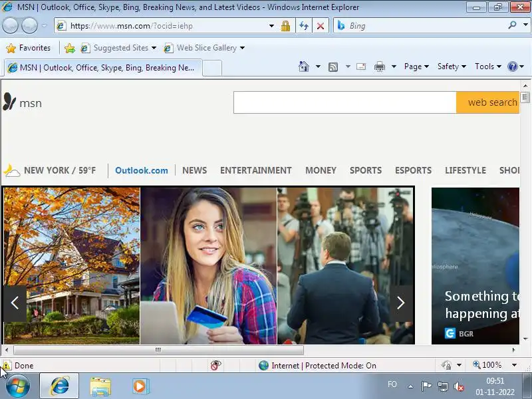Screen dimensions: 532x399
Task: Click the status bar warning icon
Action: (x=6, y=366)
